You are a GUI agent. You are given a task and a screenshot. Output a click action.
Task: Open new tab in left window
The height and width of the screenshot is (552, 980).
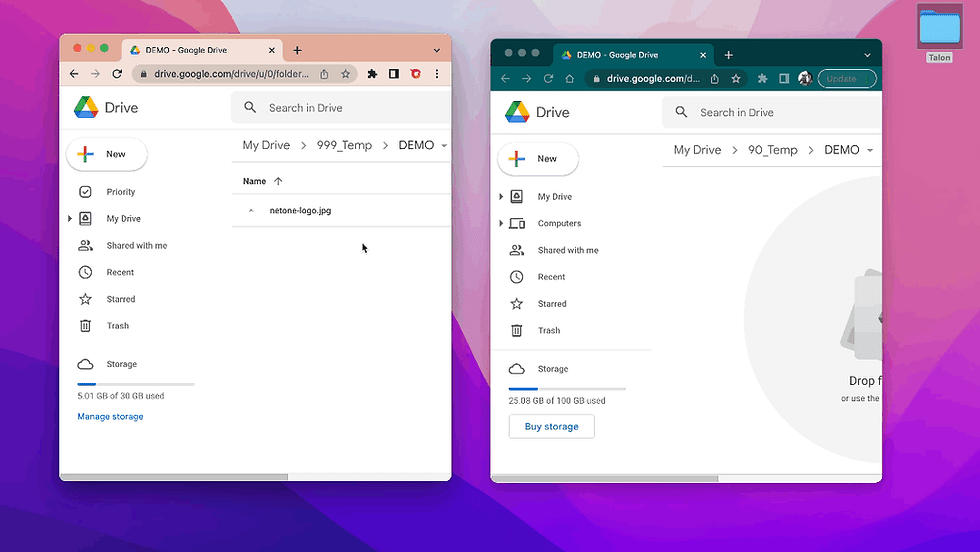tap(298, 50)
